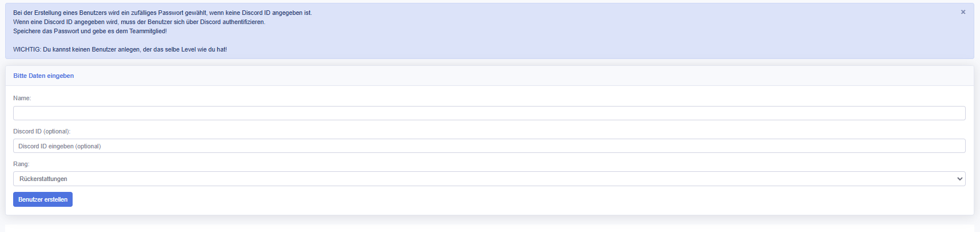Viewport: 980px width, 232px height.
Task: Click the "Wenn eine Discord ID angegeben wird" line
Action: click(139, 22)
